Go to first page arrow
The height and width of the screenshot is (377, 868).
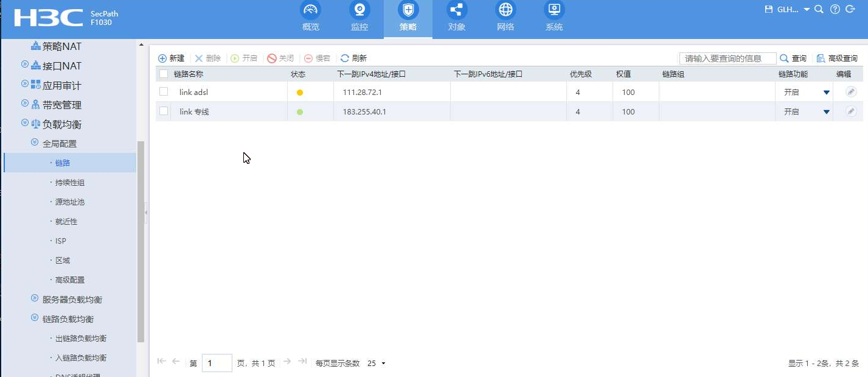[x=162, y=361]
